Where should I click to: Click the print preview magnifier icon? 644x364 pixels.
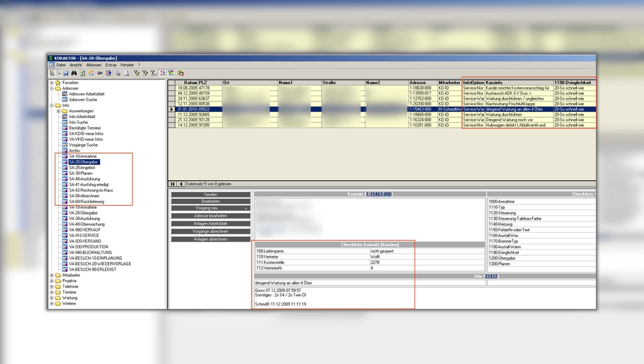126,73
